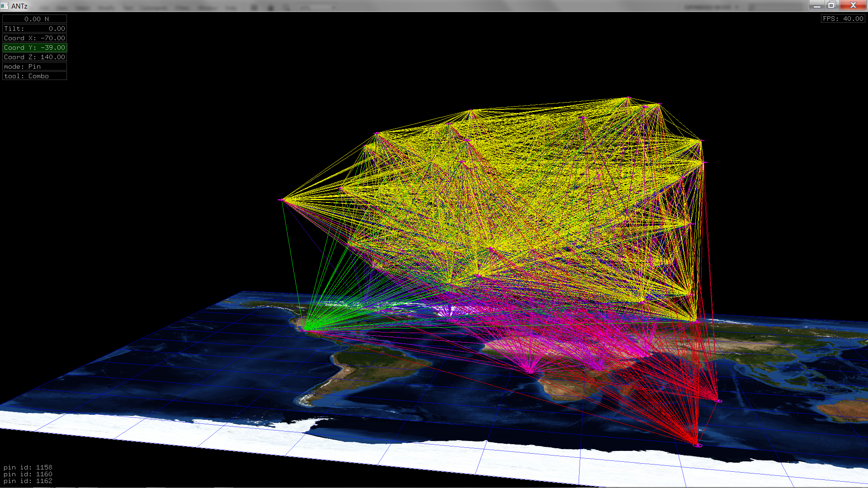The image size is (868, 488).
Task: Click the Tilt value indicator
Action: 34,28
